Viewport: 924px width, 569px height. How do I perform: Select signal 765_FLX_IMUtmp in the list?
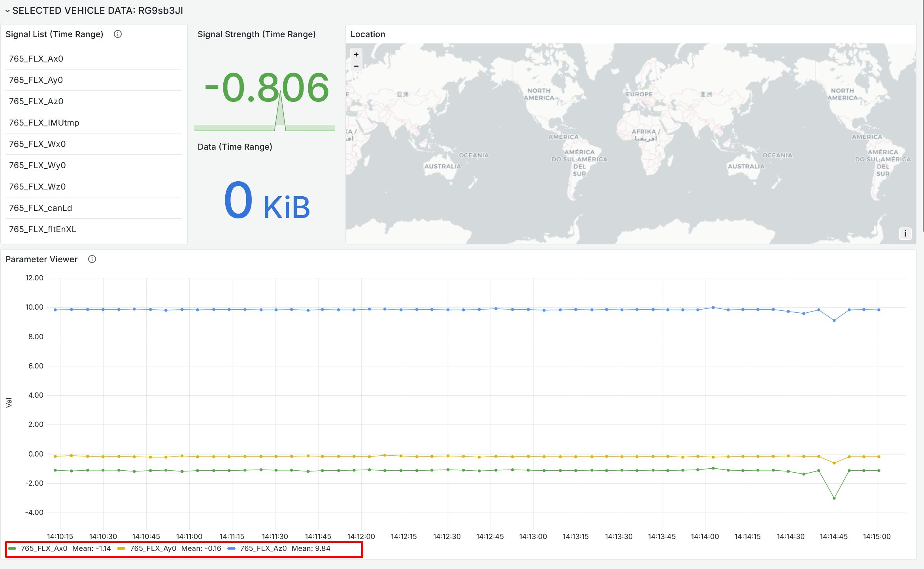point(94,123)
